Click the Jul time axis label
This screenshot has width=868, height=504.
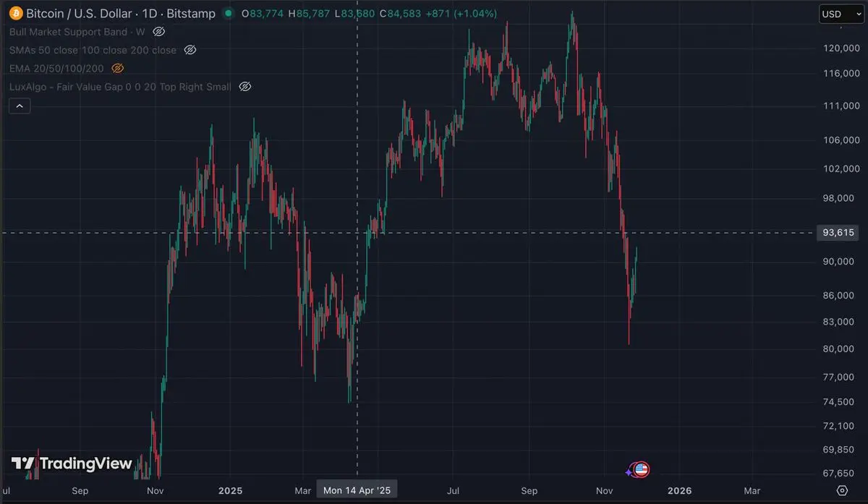click(454, 490)
